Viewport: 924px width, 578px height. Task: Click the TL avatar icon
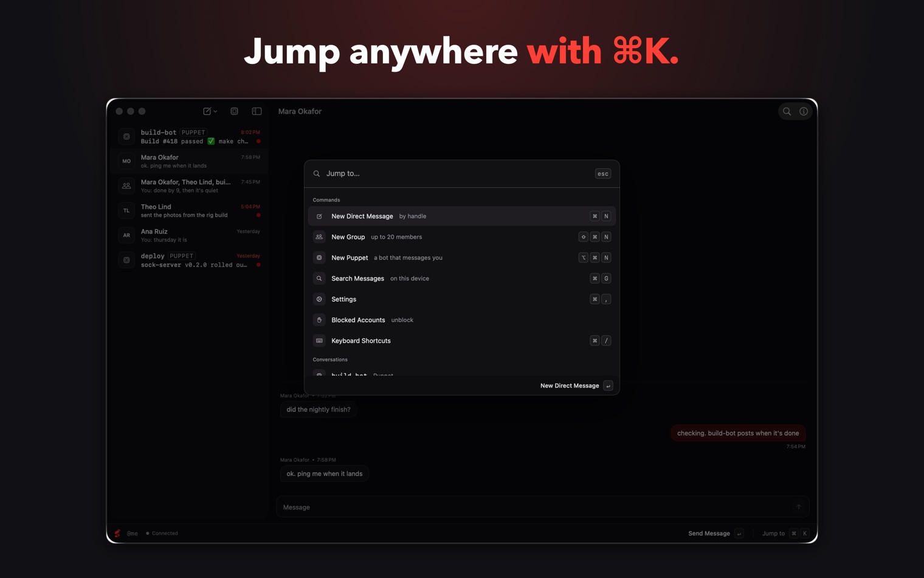click(x=126, y=211)
